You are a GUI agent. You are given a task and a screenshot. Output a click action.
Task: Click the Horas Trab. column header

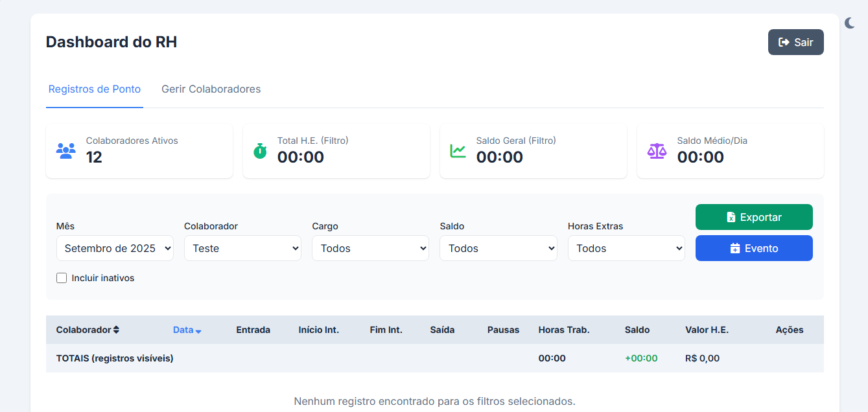click(564, 330)
